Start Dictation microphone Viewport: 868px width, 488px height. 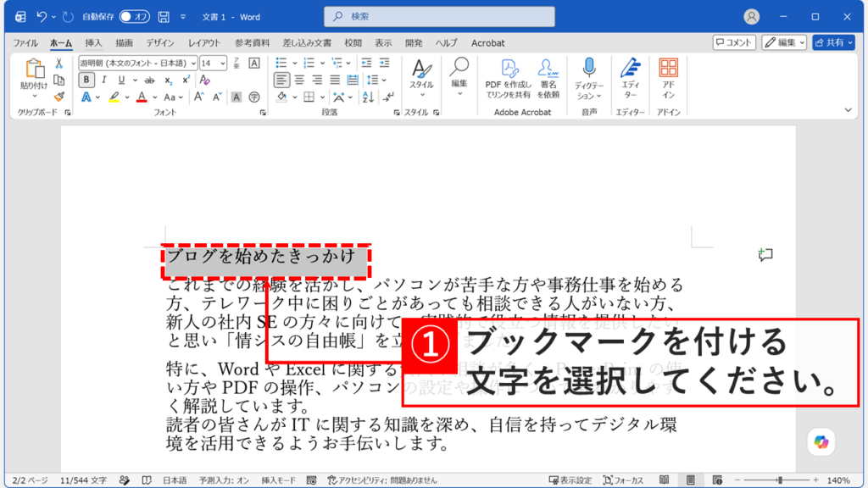point(589,79)
